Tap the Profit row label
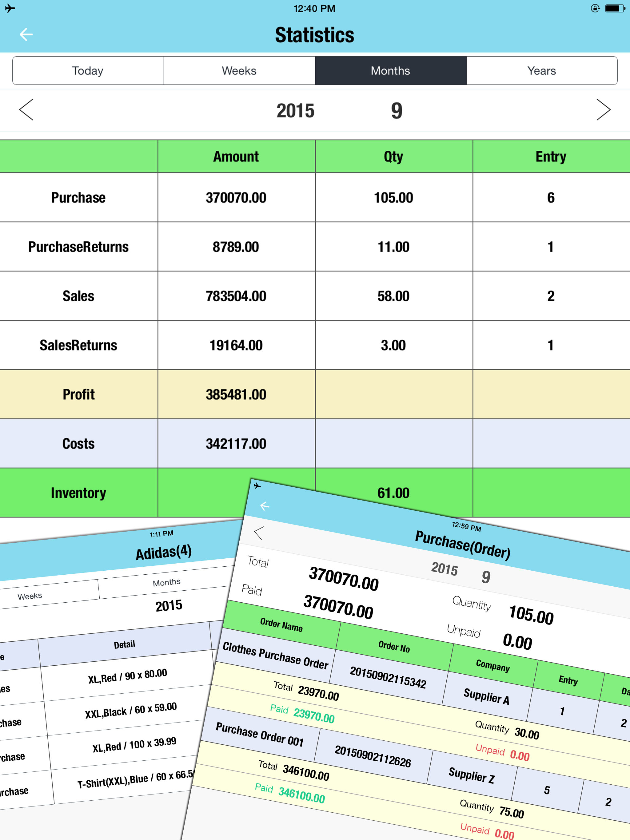 click(79, 394)
